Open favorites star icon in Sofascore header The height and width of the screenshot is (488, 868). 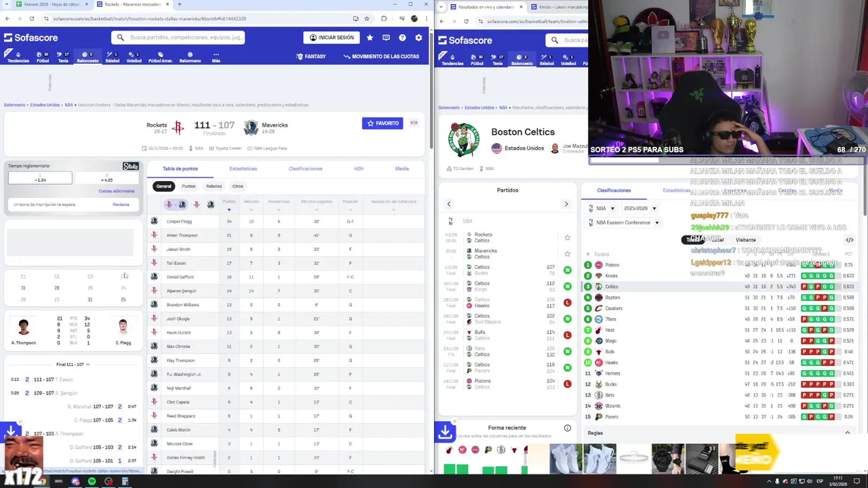[370, 38]
